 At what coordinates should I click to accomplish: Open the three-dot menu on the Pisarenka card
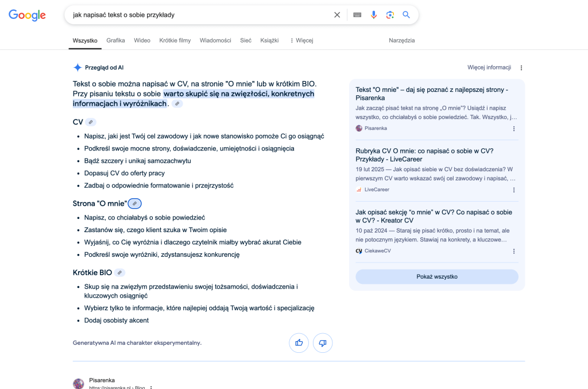tap(514, 128)
